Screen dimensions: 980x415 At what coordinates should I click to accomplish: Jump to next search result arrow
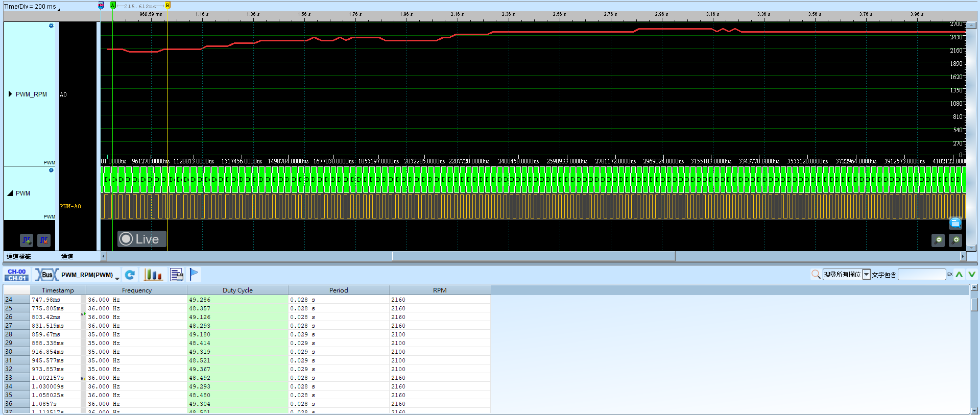tap(972, 275)
